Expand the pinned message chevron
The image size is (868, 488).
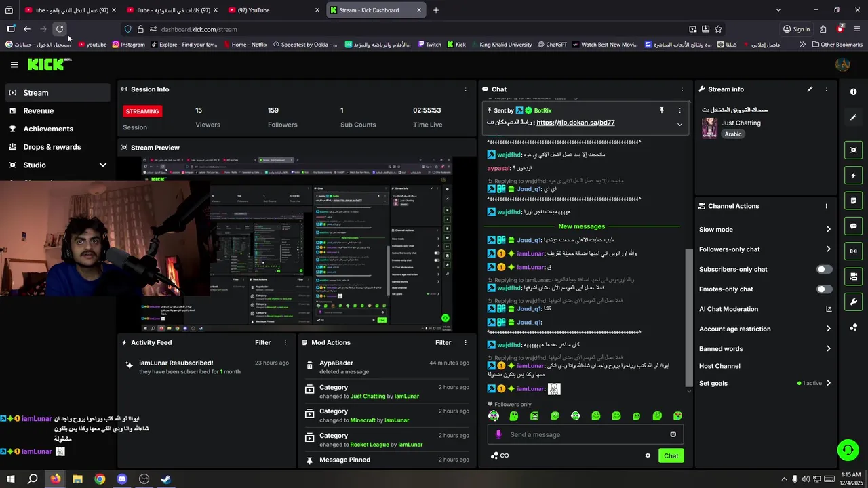point(679,125)
